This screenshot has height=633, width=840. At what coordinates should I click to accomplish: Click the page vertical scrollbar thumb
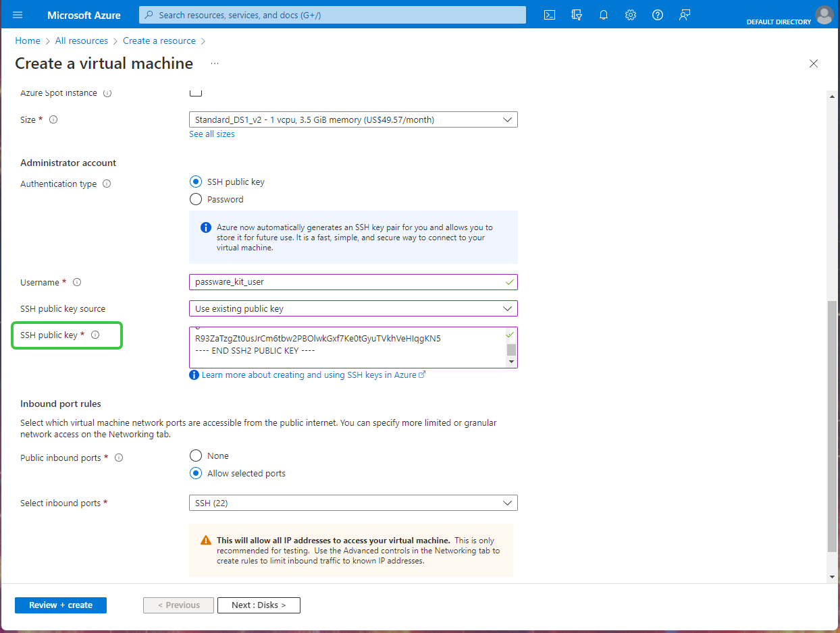pyautogui.click(x=831, y=426)
